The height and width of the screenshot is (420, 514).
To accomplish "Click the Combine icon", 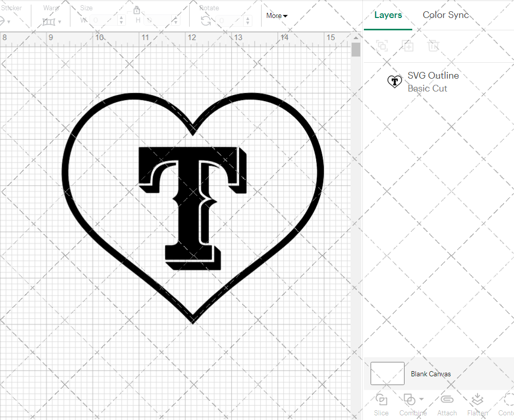I will coord(409,399).
